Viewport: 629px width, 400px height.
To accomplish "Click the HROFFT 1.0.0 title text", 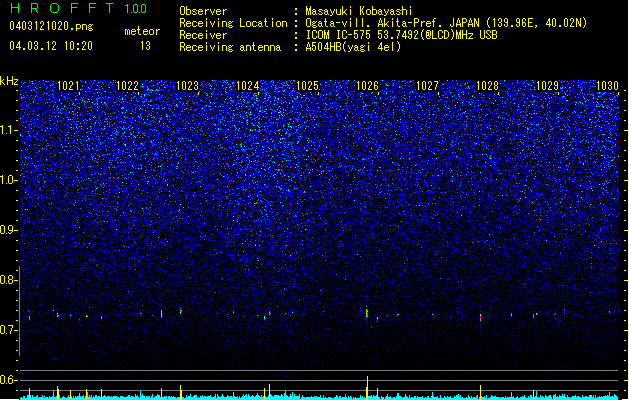I will pos(79,8).
